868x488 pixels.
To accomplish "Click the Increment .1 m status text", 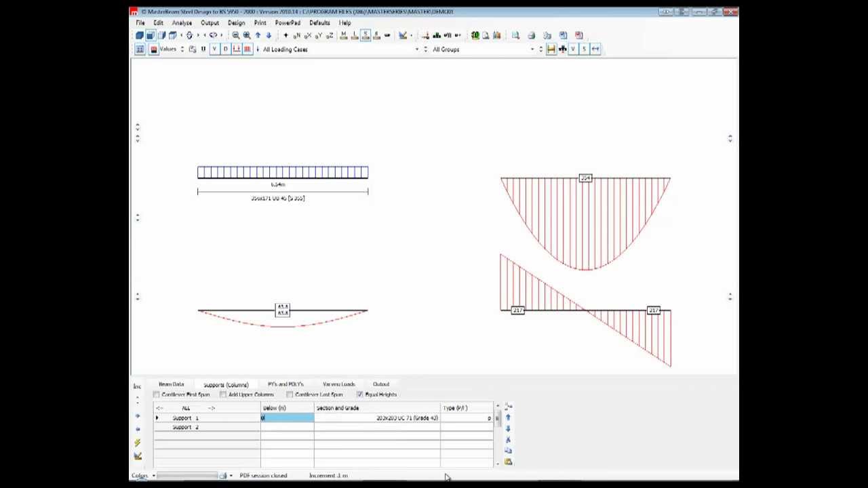I will coord(329,476).
